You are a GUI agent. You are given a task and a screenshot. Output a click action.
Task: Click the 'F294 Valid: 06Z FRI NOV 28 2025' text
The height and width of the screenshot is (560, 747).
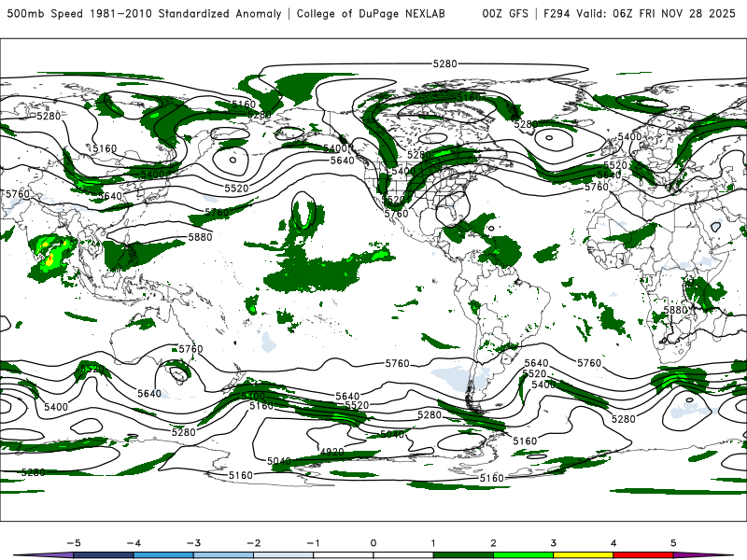tap(640, 13)
